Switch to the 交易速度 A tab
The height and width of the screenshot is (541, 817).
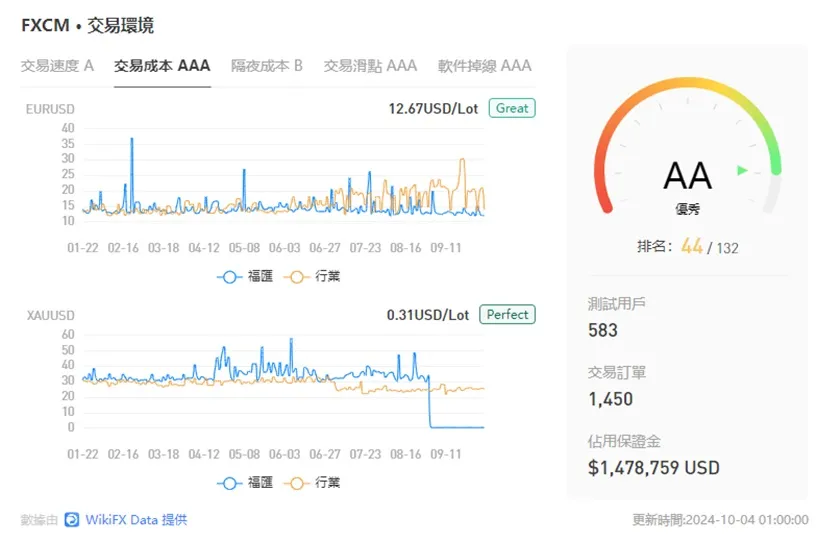[x=57, y=66]
